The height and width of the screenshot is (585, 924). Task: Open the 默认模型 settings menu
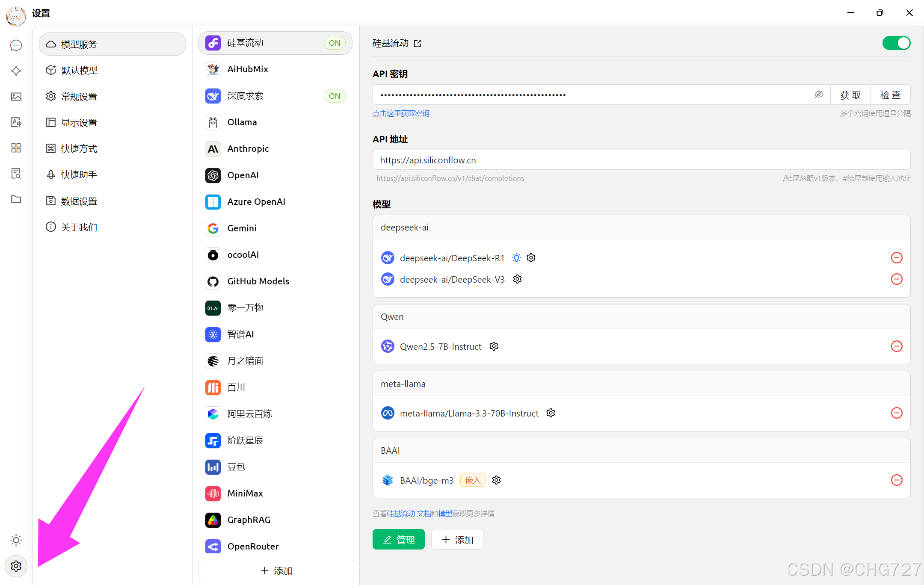coord(80,71)
